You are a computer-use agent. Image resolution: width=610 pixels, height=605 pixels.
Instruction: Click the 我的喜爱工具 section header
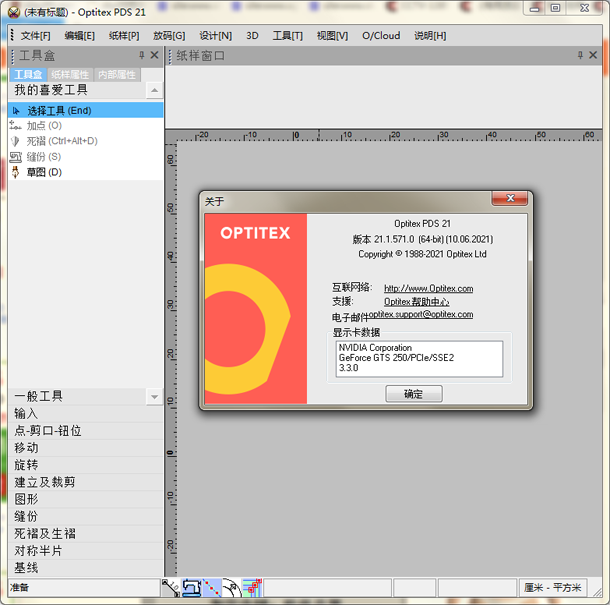click(77, 90)
